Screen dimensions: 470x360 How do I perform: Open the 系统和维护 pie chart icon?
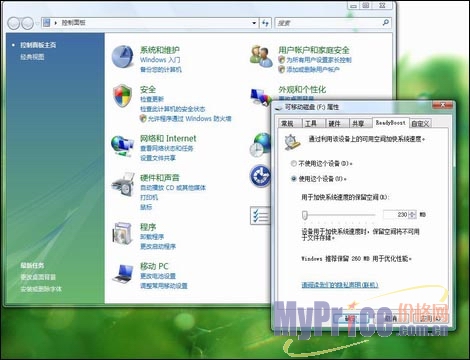pyautogui.click(x=122, y=57)
